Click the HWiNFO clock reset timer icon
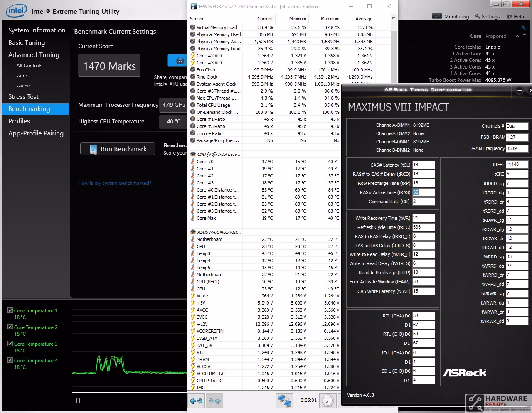 click(328, 401)
